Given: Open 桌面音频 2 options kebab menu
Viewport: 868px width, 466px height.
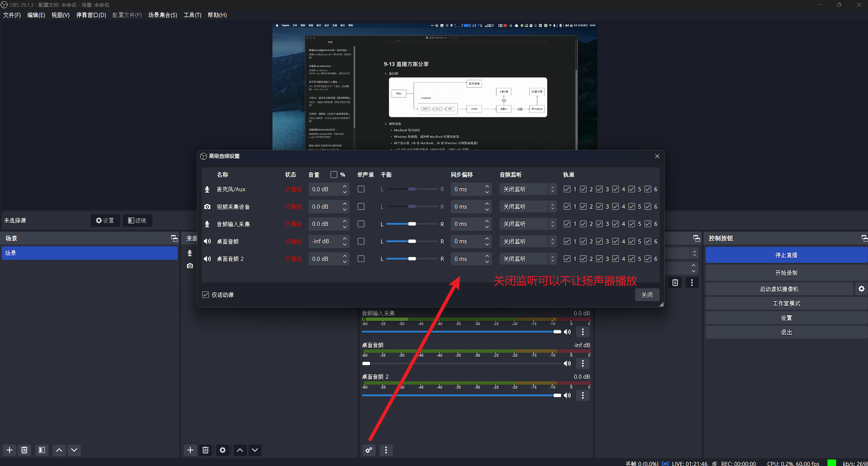Looking at the screenshot, I should pyautogui.click(x=583, y=395).
